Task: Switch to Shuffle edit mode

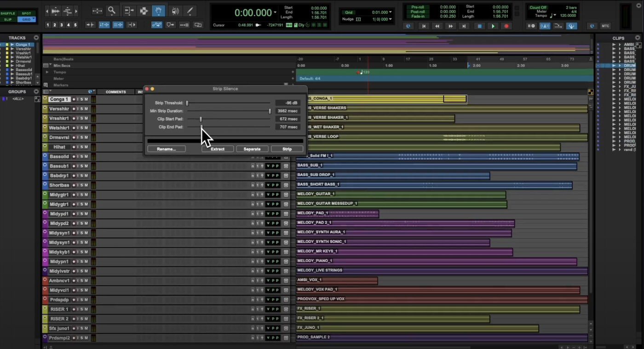Action: (x=8, y=13)
